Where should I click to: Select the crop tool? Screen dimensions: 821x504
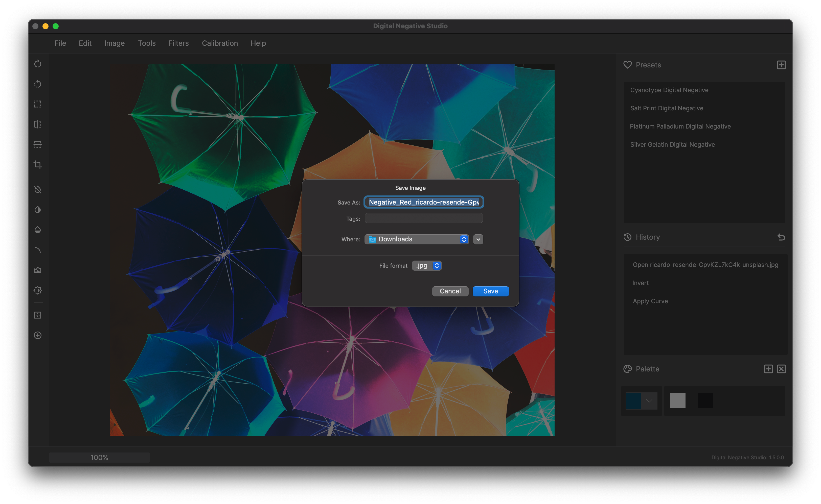point(38,165)
